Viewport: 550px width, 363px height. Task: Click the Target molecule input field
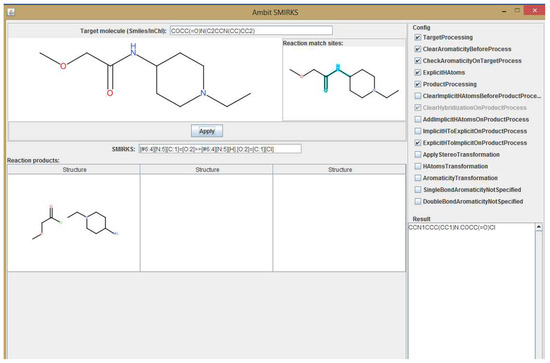[x=251, y=31]
